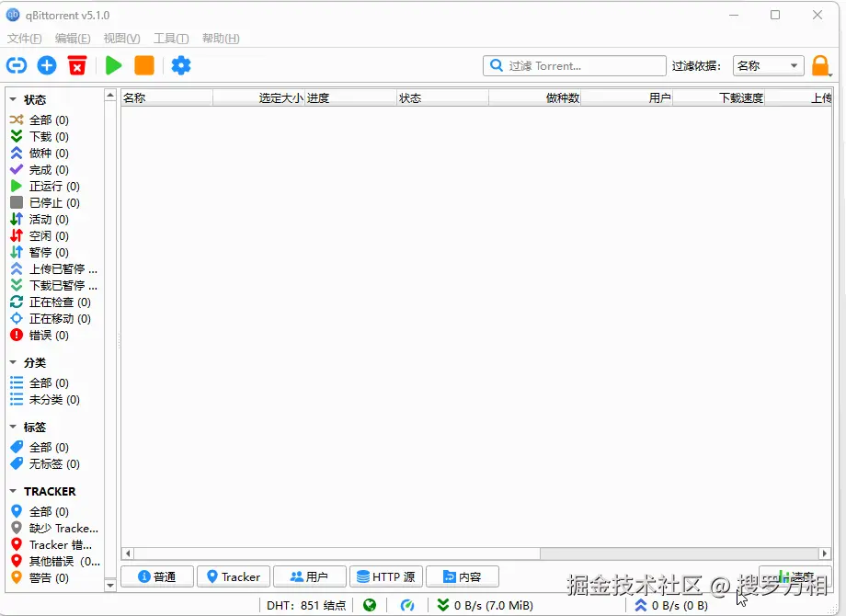Open qBittorrent options via the gear icon
Image resolution: width=846 pixels, height=616 pixels.
pyautogui.click(x=180, y=65)
